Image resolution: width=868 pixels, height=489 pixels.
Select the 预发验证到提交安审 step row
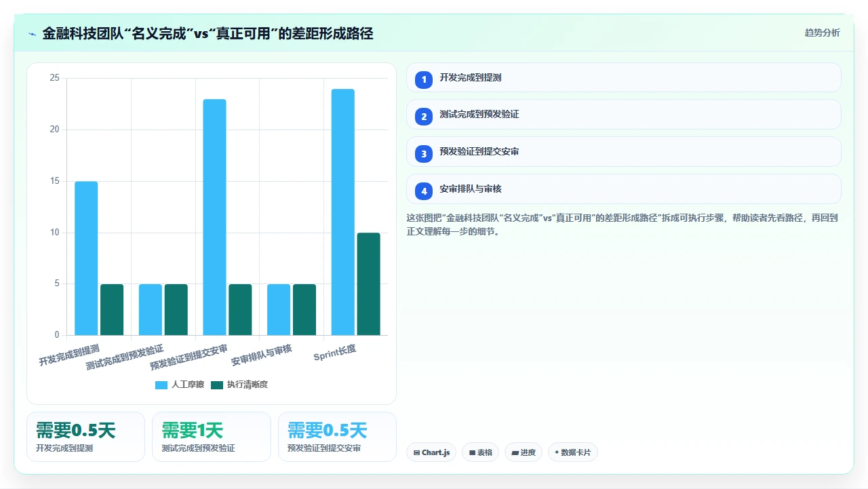click(623, 152)
